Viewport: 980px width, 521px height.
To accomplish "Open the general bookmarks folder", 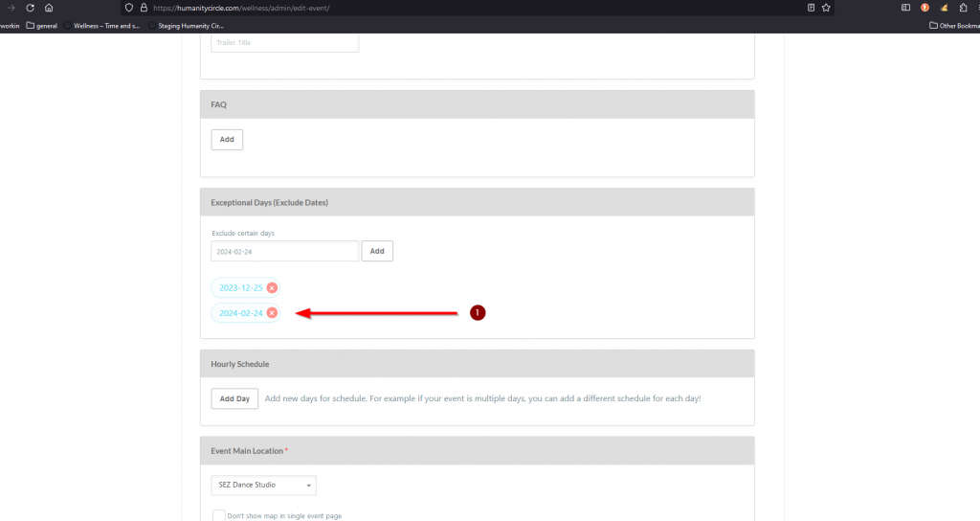I will point(42,26).
